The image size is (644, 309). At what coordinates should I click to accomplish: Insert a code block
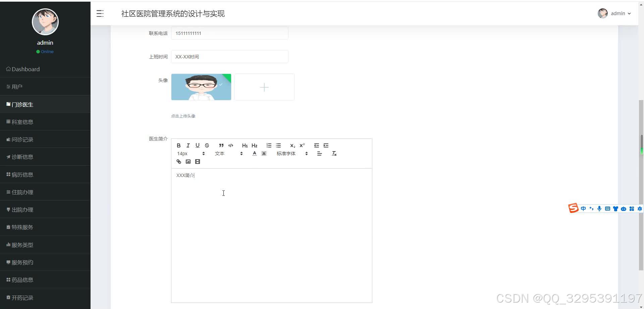[231, 145]
